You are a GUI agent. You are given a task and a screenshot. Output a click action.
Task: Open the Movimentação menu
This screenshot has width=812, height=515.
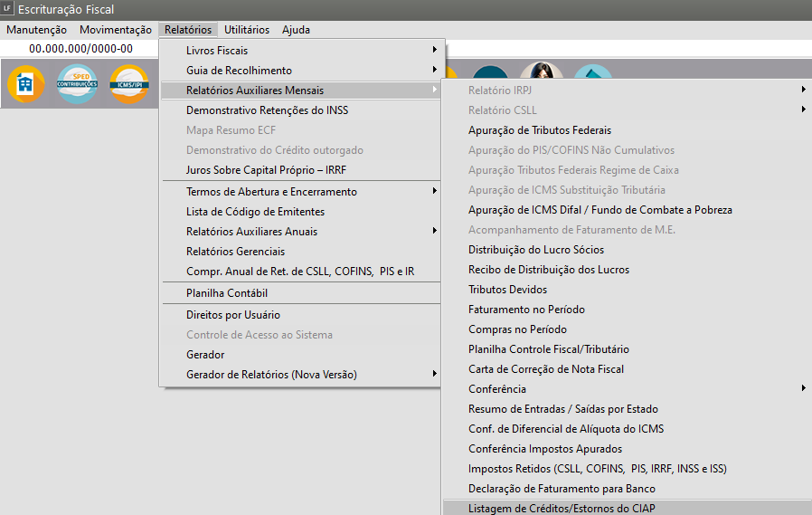tap(116, 30)
